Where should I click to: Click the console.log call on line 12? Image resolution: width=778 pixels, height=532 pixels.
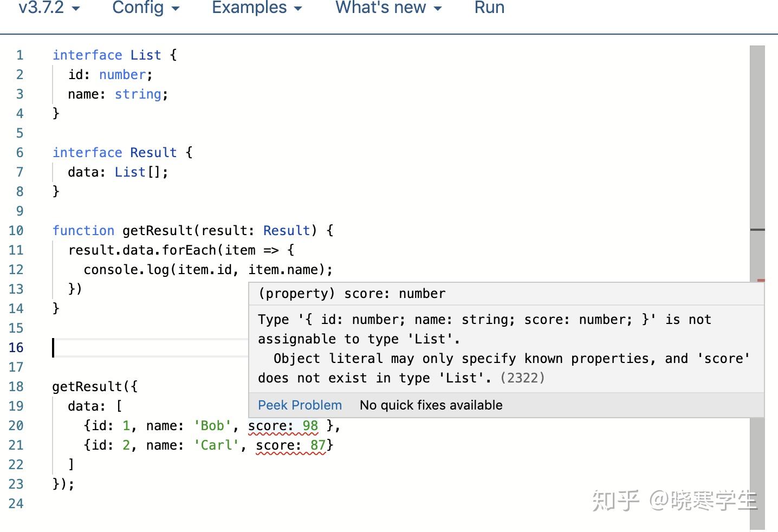[x=126, y=270]
